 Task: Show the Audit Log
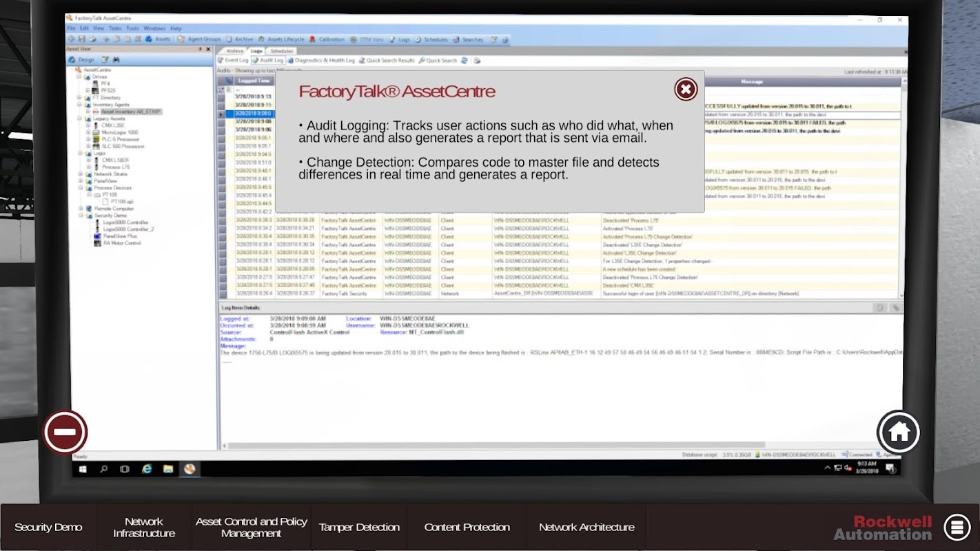click(x=268, y=61)
